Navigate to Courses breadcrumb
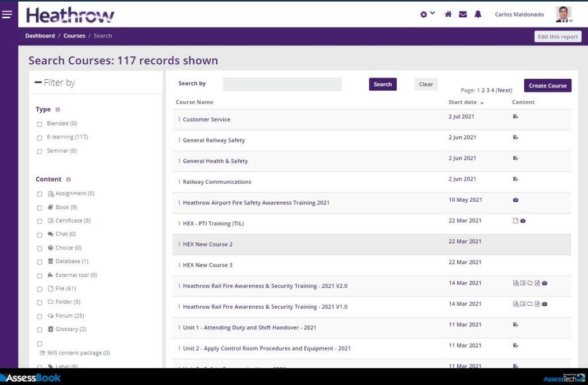The height and width of the screenshot is (385, 588). coord(74,36)
